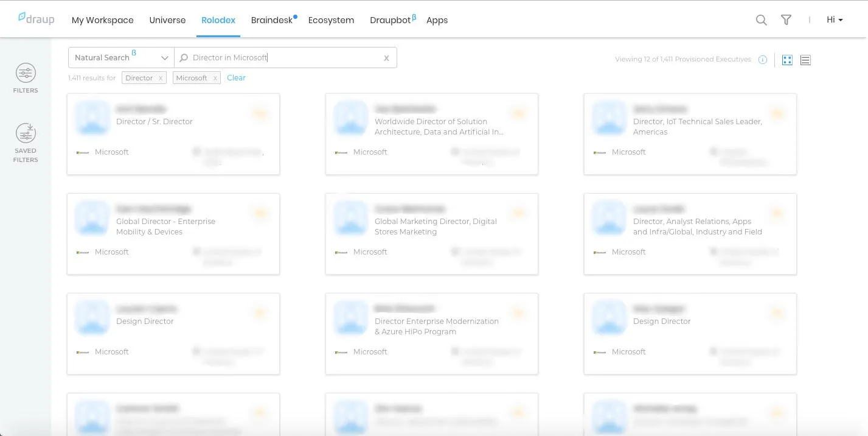Click avatar of Global Director Enterprise Mobility card
This screenshot has height=436, width=868.
click(x=92, y=217)
